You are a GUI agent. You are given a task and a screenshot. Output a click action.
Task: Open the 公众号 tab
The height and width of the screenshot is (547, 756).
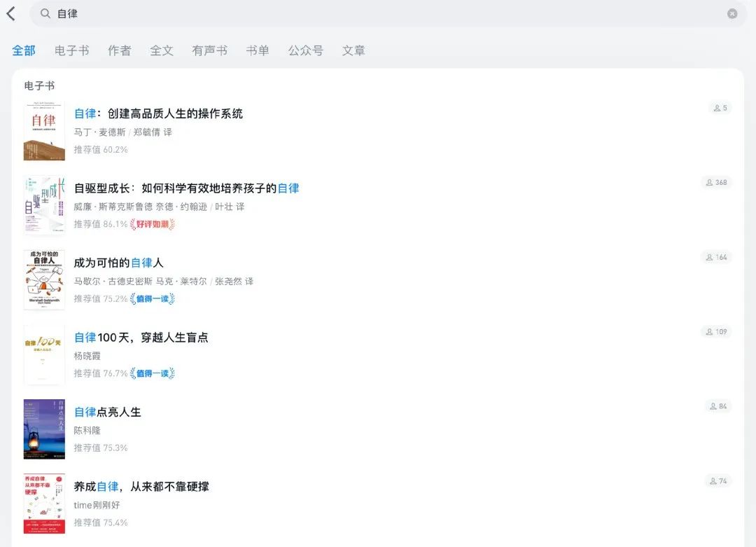click(x=305, y=50)
